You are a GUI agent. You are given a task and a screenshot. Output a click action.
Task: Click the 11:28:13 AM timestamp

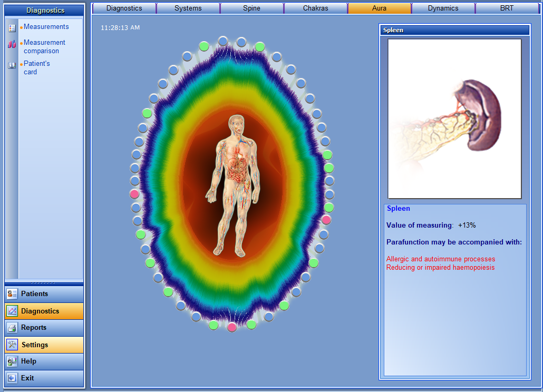click(x=120, y=28)
